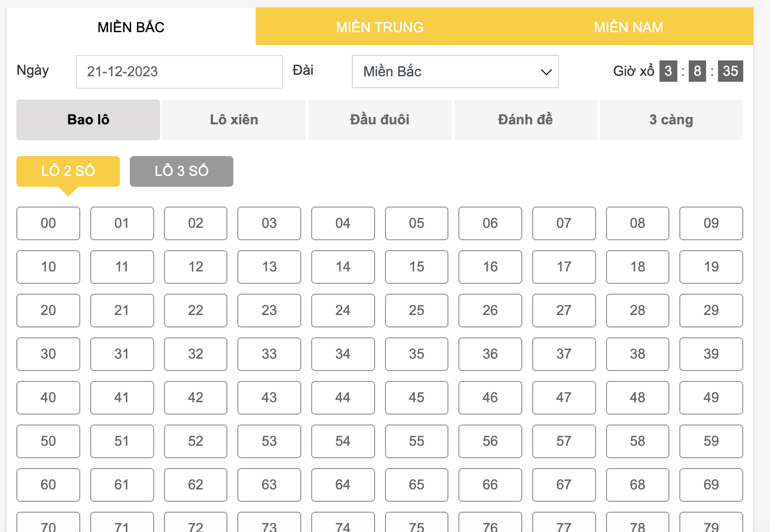Switch to the MIỀN NAM tab
This screenshot has width=770, height=532.
628,27
